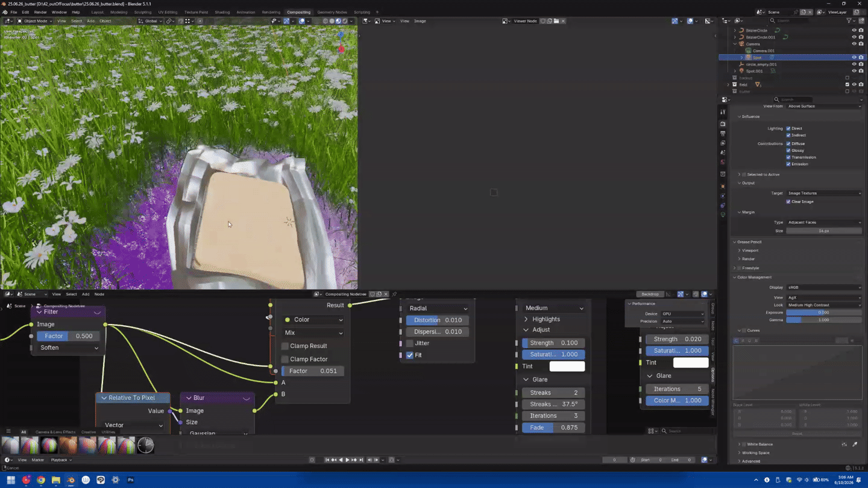Click the Blender logo in the menu bar

click(5, 12)
